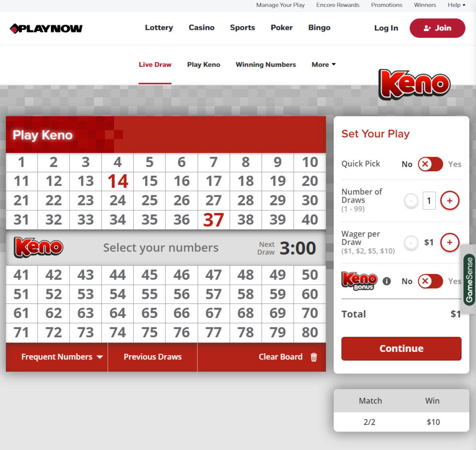Viewport: 476px width, 450px height.
Task: Increase the Number of Draws with plus
Action: tap(449, 200)
